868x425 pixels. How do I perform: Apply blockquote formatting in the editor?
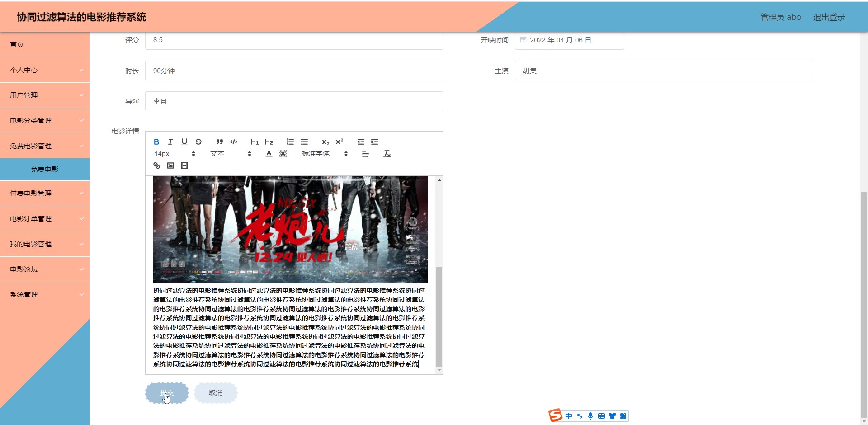tap(220, 142)
